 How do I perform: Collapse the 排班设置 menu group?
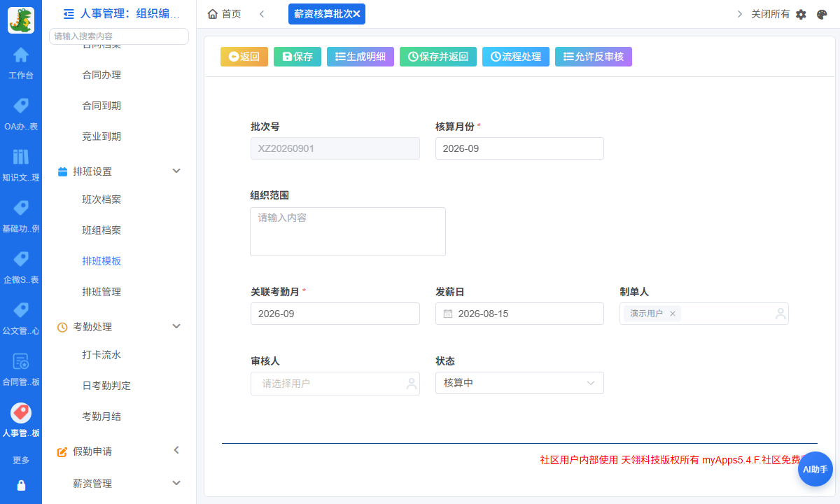click(x=176, y=171)
